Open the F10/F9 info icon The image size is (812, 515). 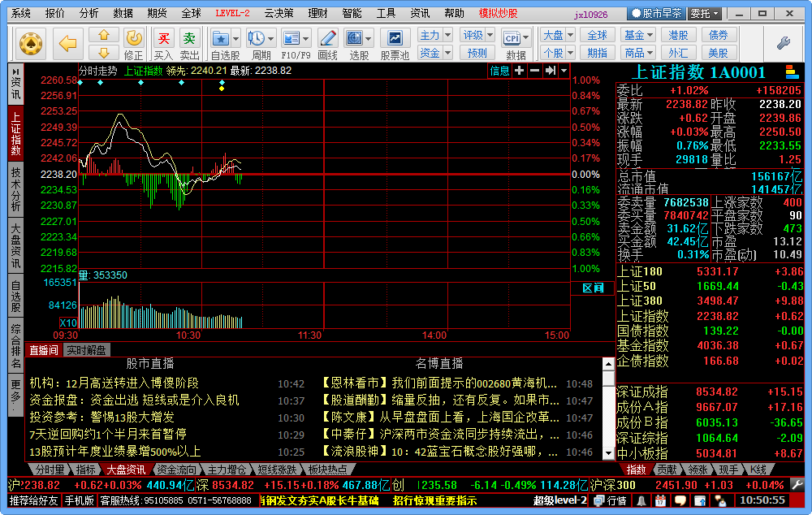tap(292, 38)
